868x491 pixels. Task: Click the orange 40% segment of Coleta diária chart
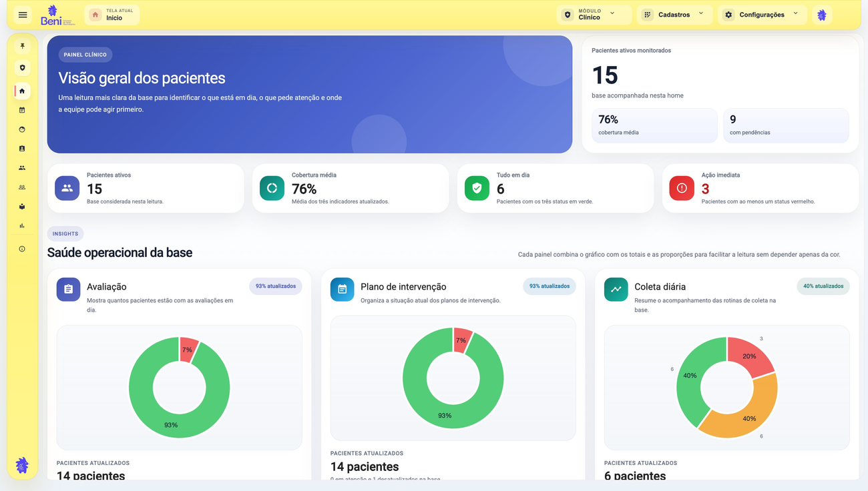point(741,410)
